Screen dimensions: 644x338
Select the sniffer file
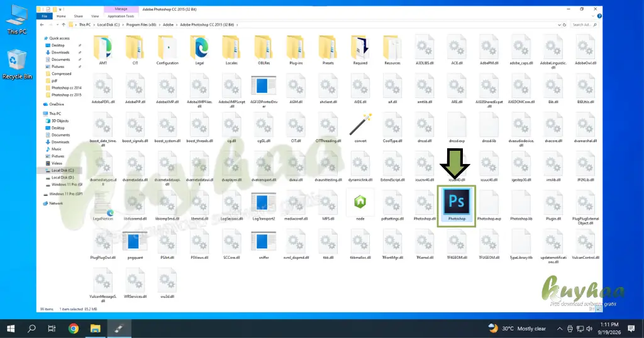click(x=264, y=245)
